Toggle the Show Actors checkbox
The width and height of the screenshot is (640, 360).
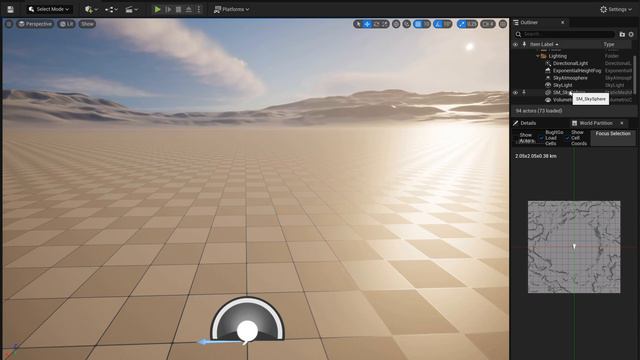pyautogui.click(x=516, y=138)
